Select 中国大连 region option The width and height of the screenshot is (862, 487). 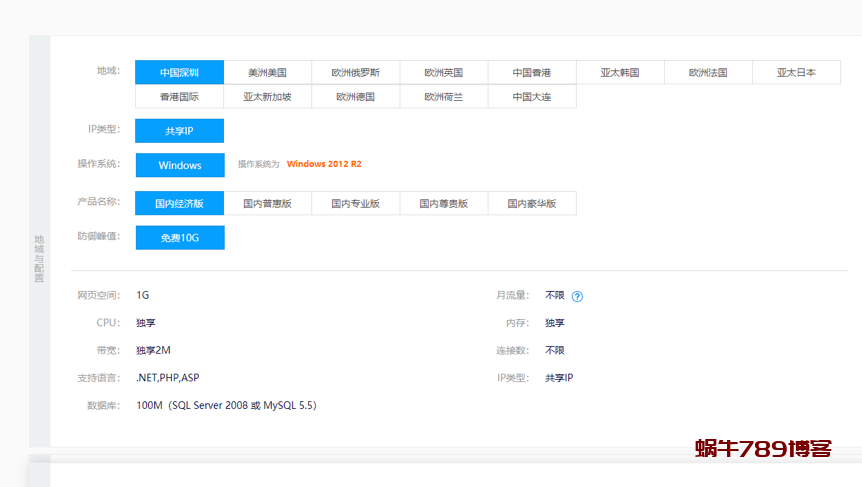pyautogui.click(x=531, y=97)
